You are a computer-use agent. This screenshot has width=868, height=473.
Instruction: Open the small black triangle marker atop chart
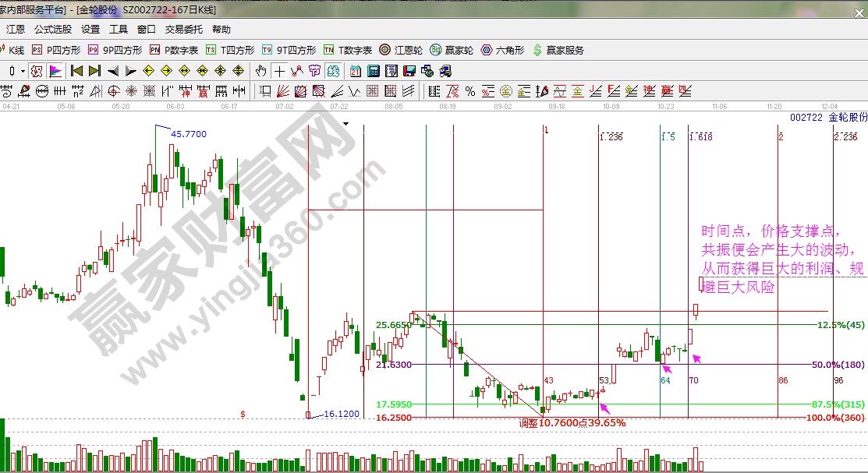345,123
